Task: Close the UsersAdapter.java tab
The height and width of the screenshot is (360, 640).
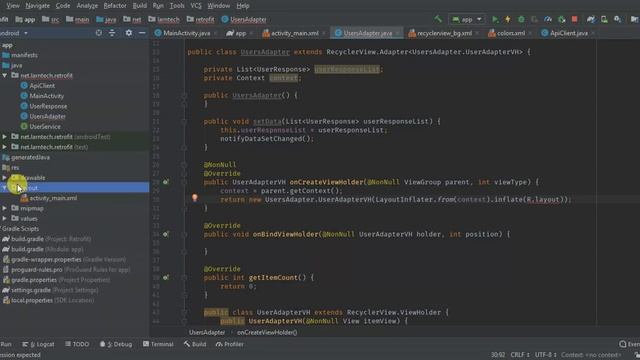Action: click(398, 33)
